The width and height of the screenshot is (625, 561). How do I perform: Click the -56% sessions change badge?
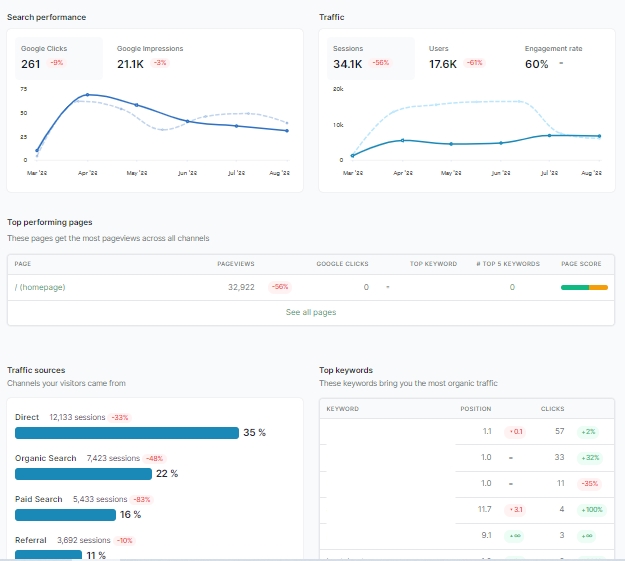(x=381, y=63)
